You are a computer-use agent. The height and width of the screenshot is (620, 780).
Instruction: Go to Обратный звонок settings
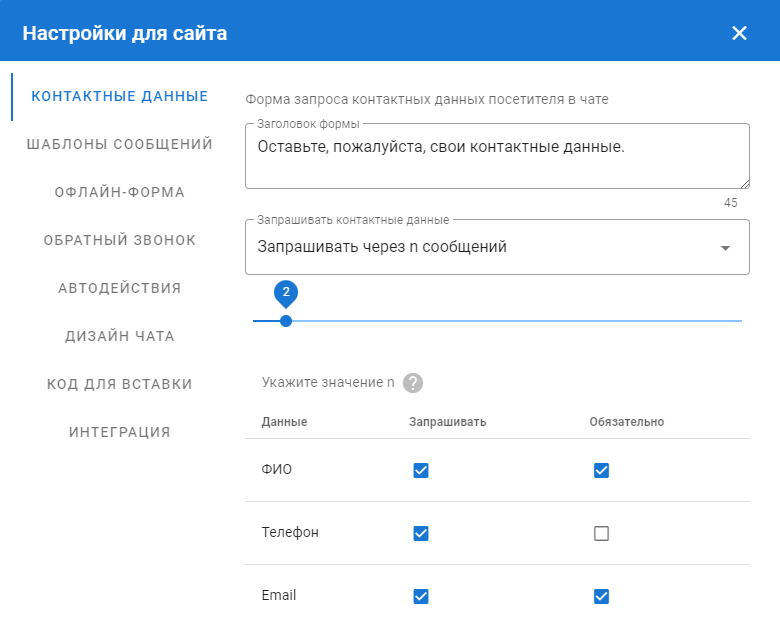pos(120,240)
